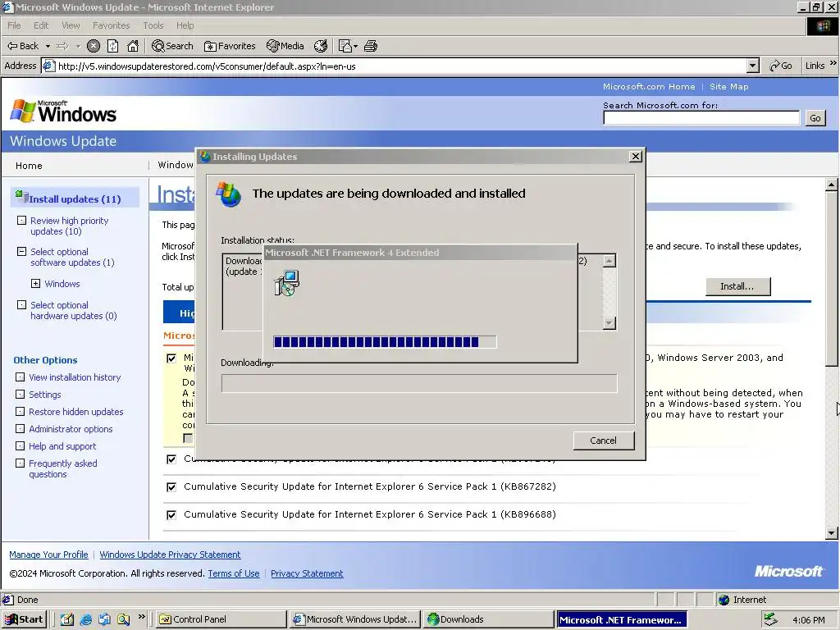Click the Windows flag logo in the top-right corner
Screen dimensions: 840x630
point(823,25)
